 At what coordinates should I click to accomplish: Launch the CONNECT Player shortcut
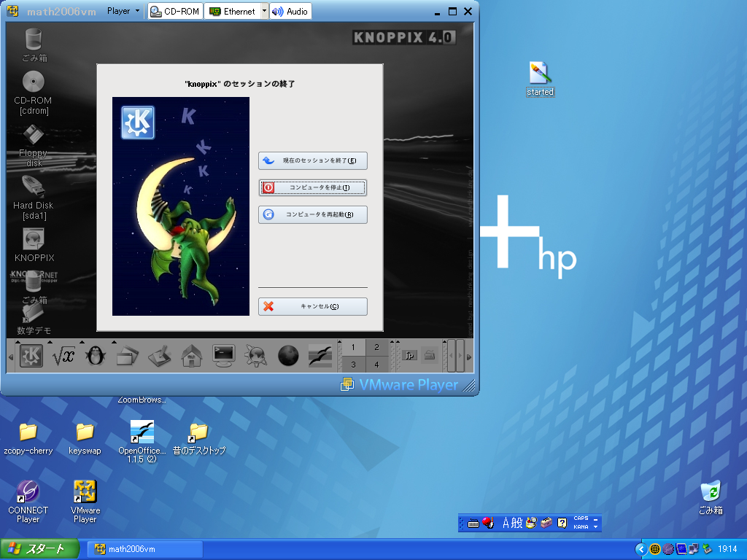coord(28,502)
